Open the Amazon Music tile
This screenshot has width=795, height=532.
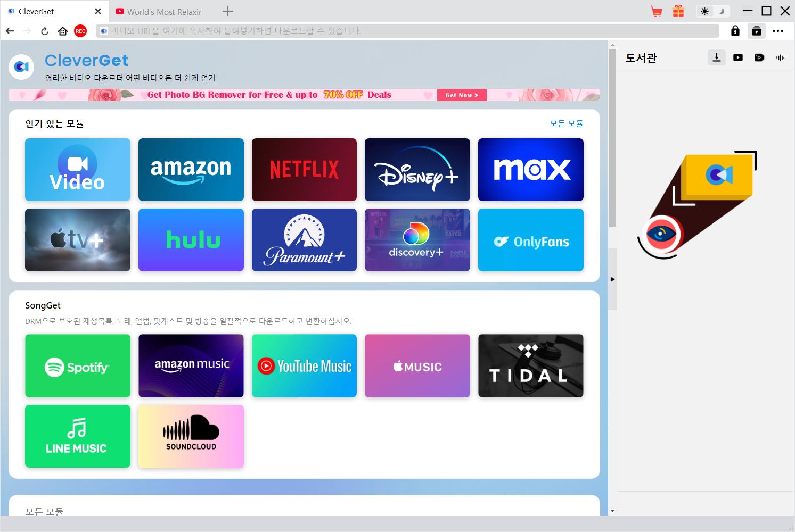tap(191, 366)
